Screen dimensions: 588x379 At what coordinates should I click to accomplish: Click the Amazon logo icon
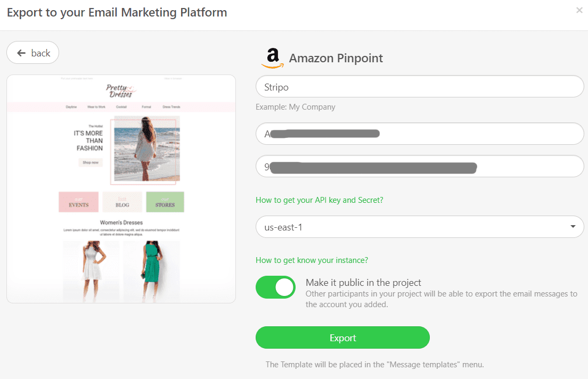(x=273, y=58)
